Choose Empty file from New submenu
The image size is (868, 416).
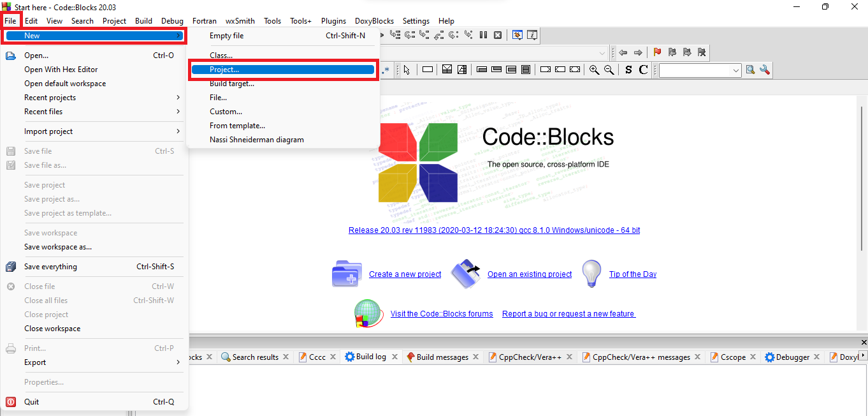pyautogui.click(x=226, y=36)
